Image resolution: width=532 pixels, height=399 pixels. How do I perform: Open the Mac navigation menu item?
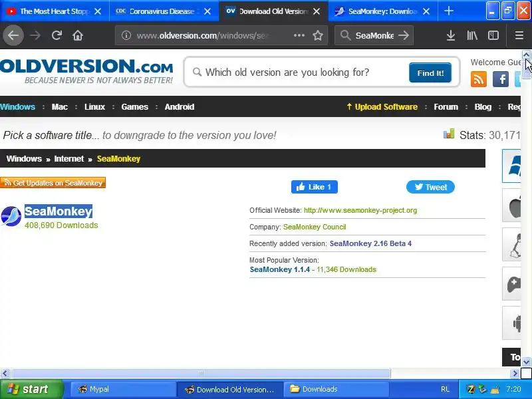[60, 107]
